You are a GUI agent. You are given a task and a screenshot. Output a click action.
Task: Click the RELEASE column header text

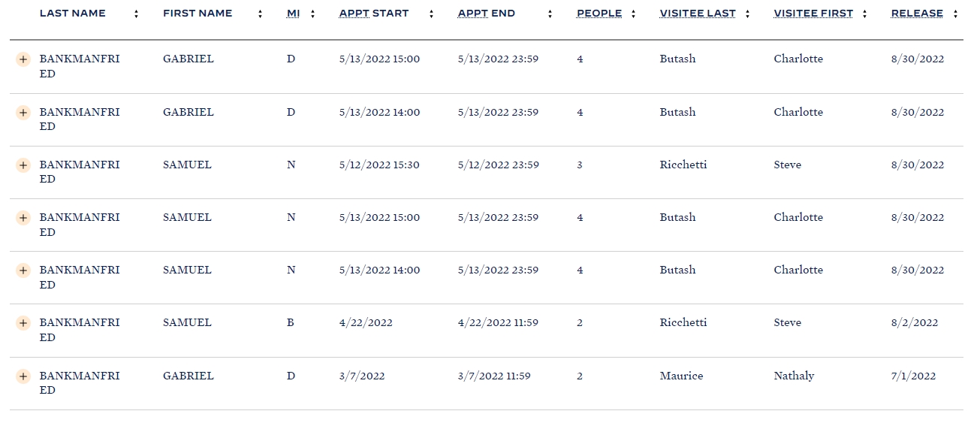click(917, 14)
